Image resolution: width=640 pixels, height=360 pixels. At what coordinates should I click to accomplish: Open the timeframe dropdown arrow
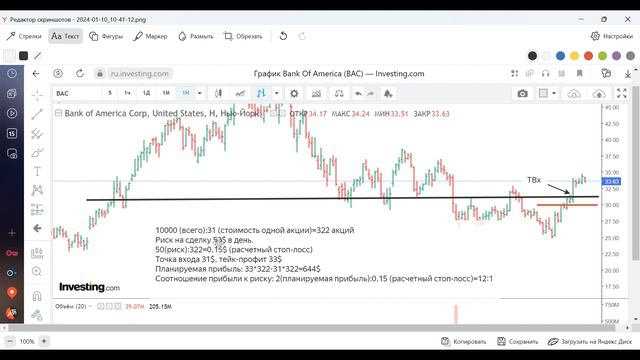200,93
